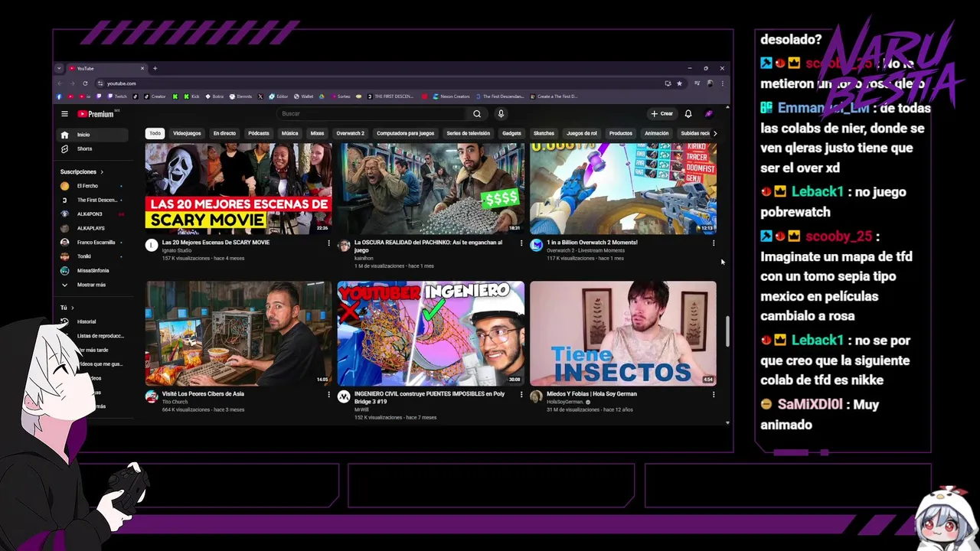Open the Nexon Creators bookmark

coord(451,96)
